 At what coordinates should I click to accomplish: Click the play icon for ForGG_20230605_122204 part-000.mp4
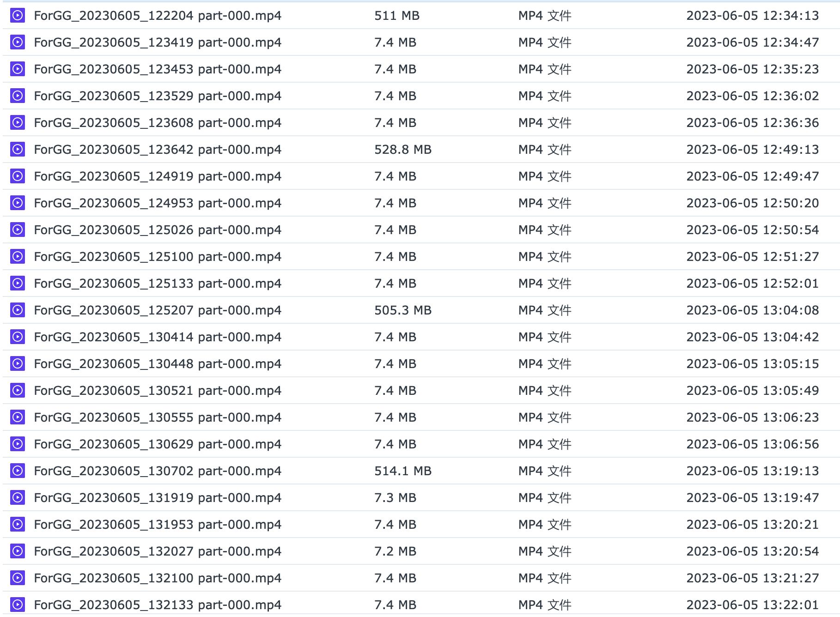click(x=17, y=15)
